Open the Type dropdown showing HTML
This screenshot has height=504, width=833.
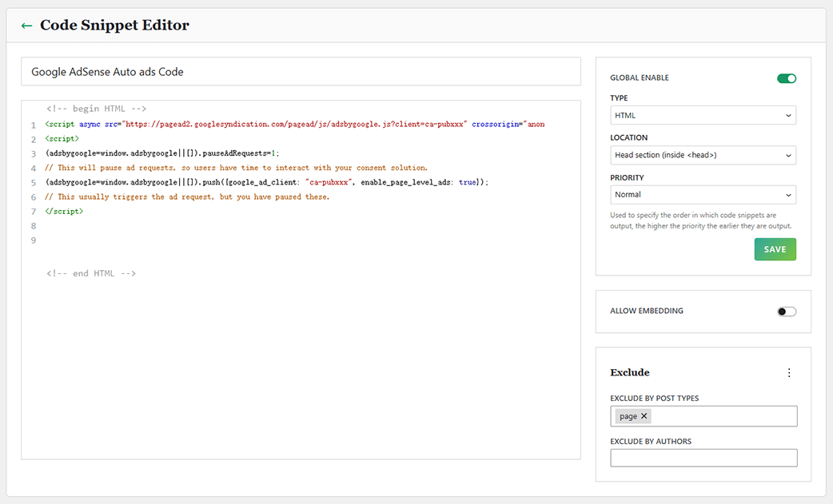[703, 115]
